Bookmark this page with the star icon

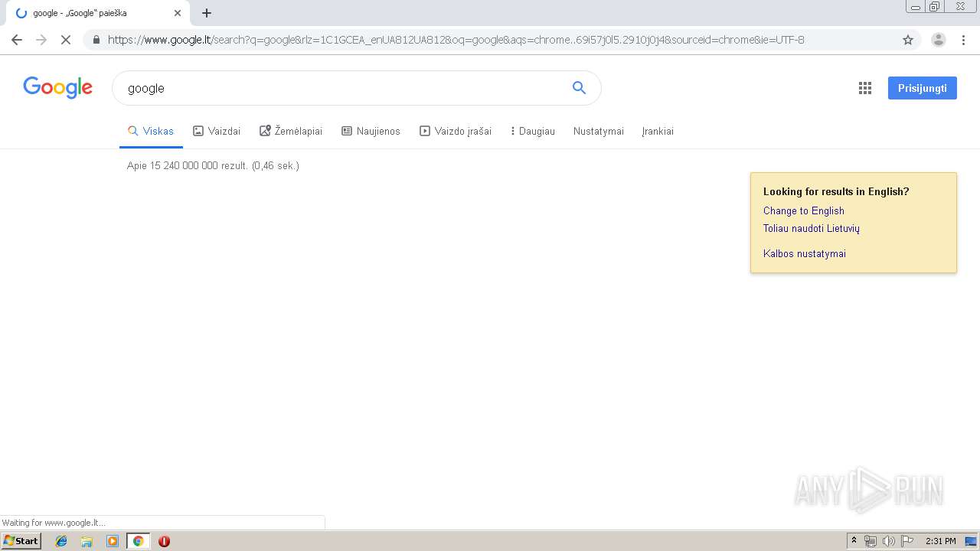coord(908,40)
